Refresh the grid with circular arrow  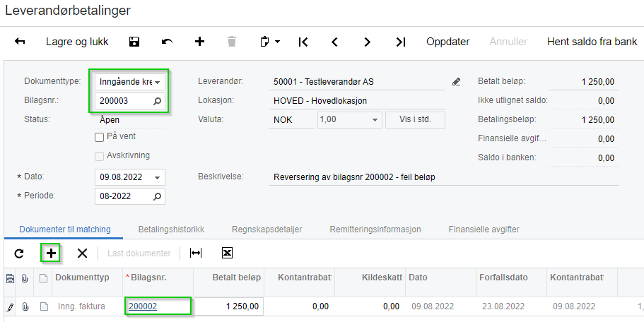pyautogui.click(x=19, y=254)
